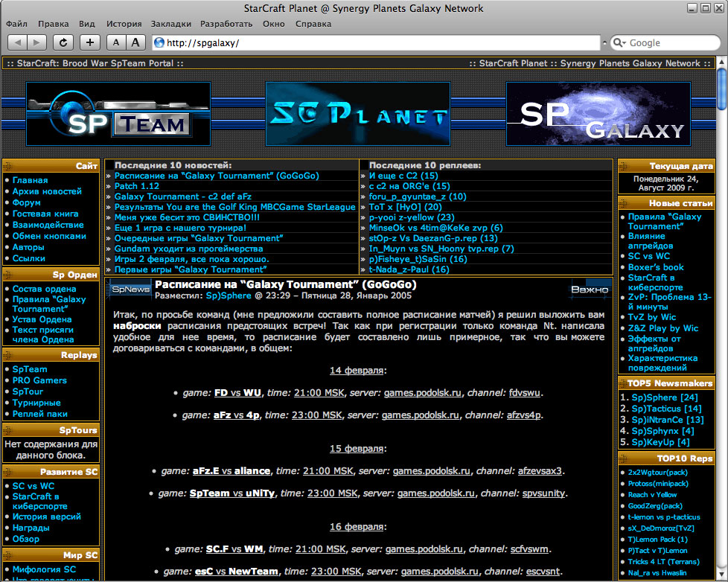The height and width of the screenshot is (582, 728).
Task: Open the fdvswu channel link
Action: click(x=525, y=393)
